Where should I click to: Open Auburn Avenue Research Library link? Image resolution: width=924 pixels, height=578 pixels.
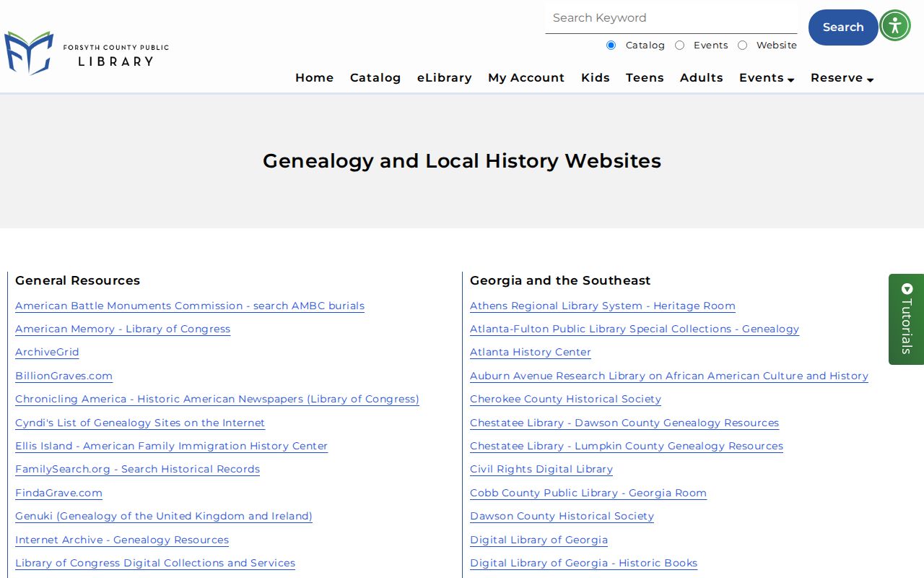tap(669, 376)
